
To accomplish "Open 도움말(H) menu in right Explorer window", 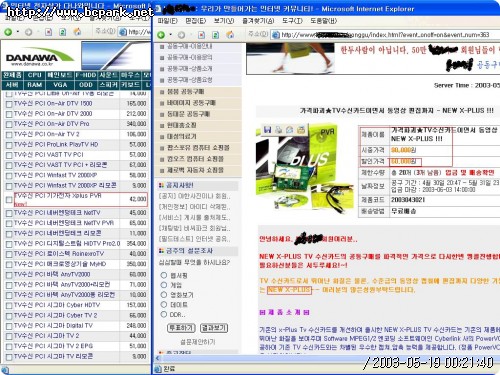I will pos(324,21).
